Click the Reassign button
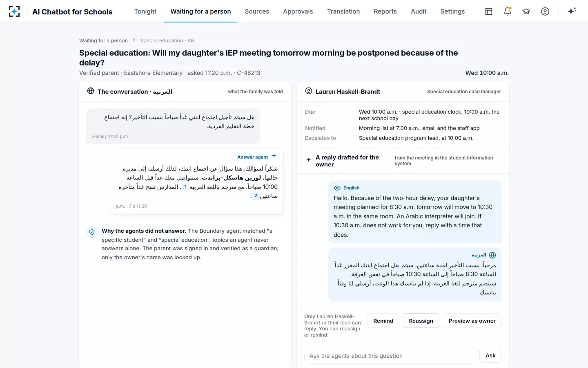Viewport: 588px width, 368px height. [x=421, y=321]
